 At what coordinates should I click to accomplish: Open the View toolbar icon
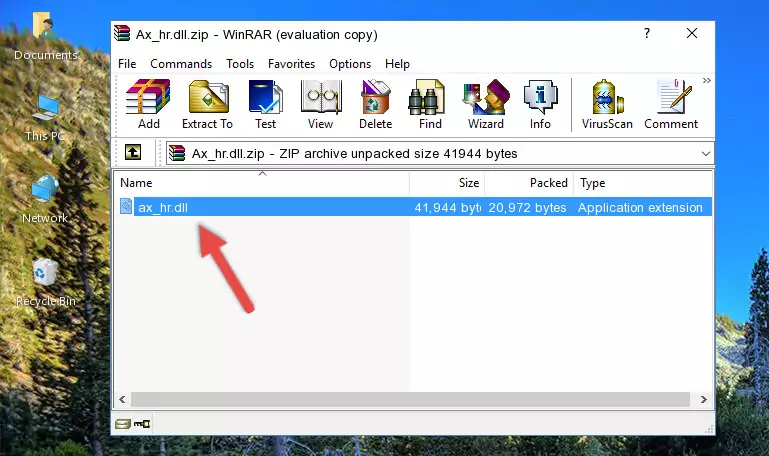[321, 104]
